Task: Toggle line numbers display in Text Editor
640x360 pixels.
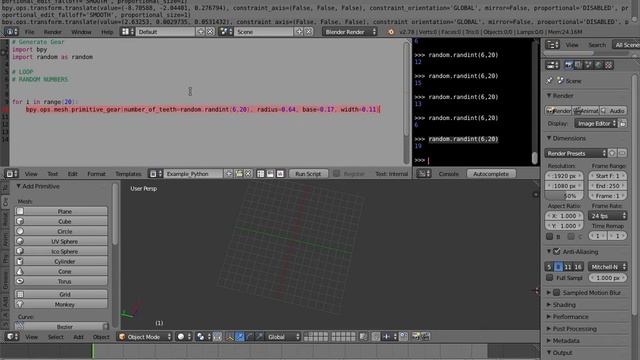Action: pyautogui.click(x=260, y=174)
